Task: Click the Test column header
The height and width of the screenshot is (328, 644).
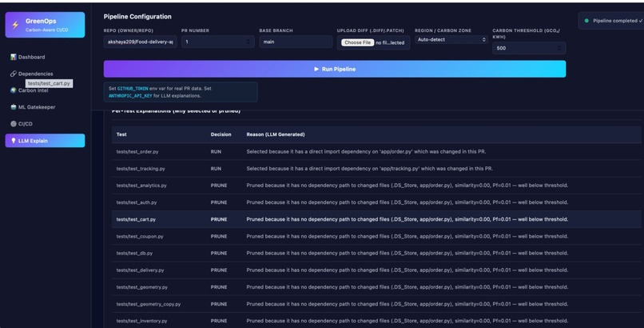Action: (121, 134)
